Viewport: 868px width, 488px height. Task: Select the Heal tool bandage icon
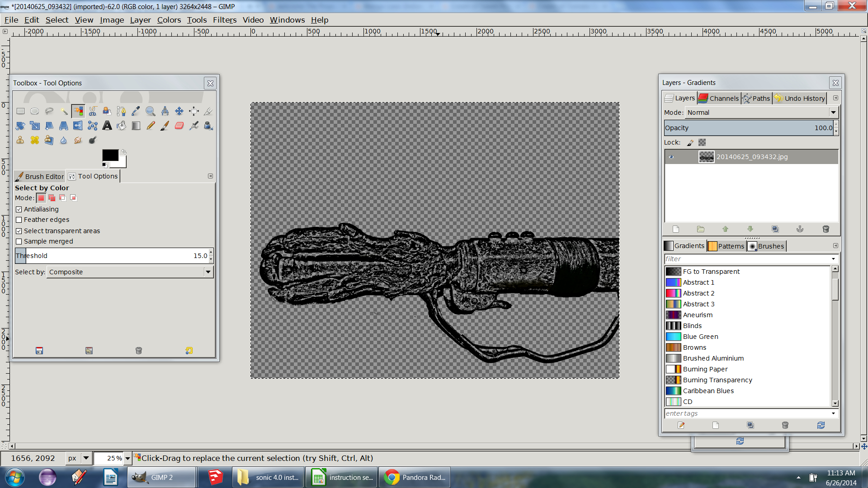(x=35, y=140)
